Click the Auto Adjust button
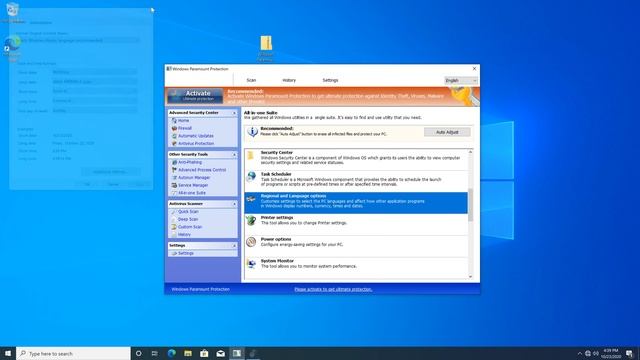The width and height of the screenshot is (640, 360). tap(447, 132)
